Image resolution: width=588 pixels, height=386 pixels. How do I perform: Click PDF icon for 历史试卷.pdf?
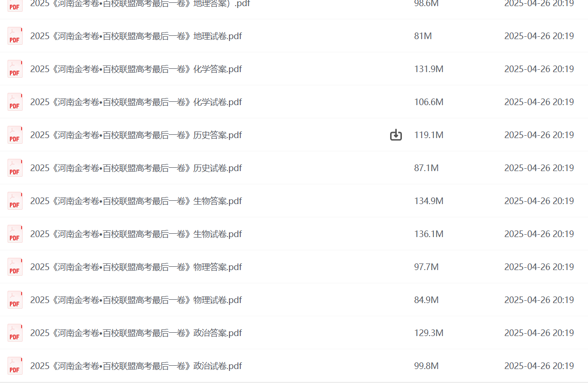(15, 168)
